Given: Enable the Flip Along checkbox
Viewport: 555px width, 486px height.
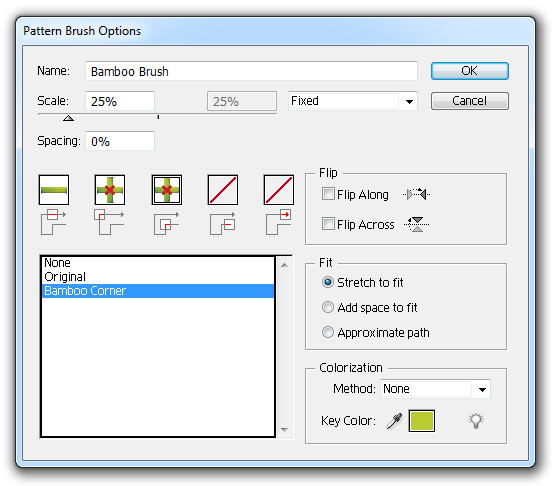Looking at the screenshot, I should coord(328,194).
